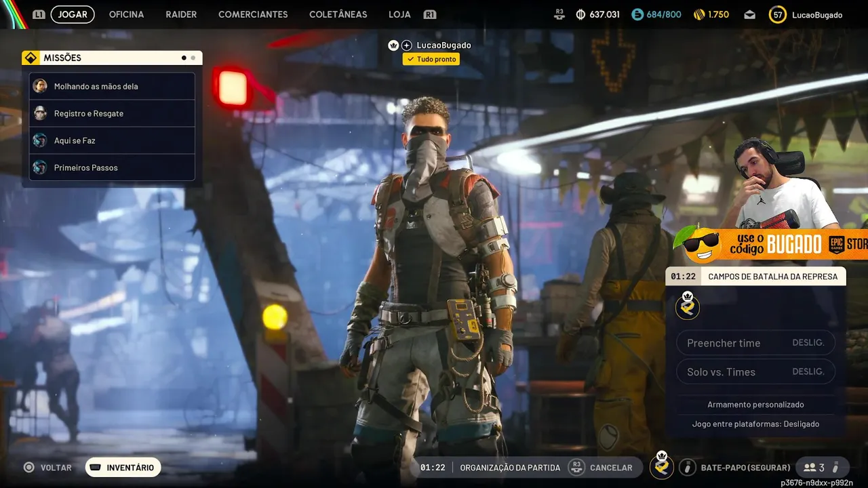
Task: Click Jogo entre plataformas: Desligado
Action: [755, 424]
